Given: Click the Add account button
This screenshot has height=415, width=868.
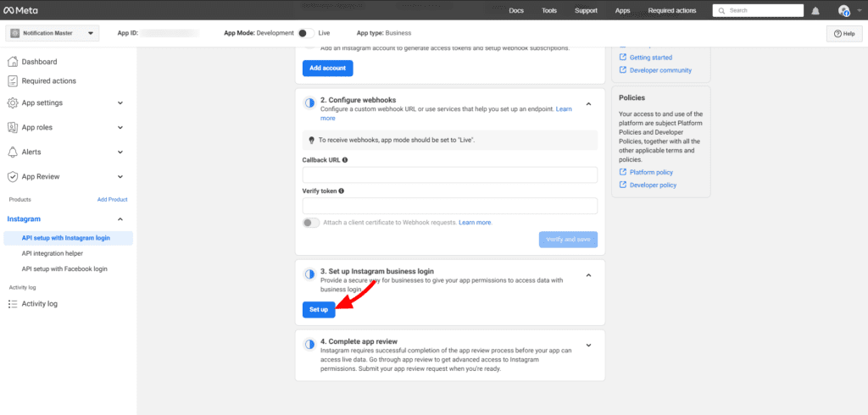Looking at the screenshot, I should pyautogui.click(x=328, y=68).
